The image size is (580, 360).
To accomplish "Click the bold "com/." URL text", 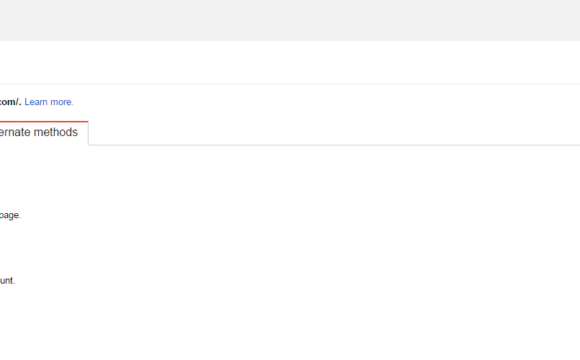I will (10, 102).
